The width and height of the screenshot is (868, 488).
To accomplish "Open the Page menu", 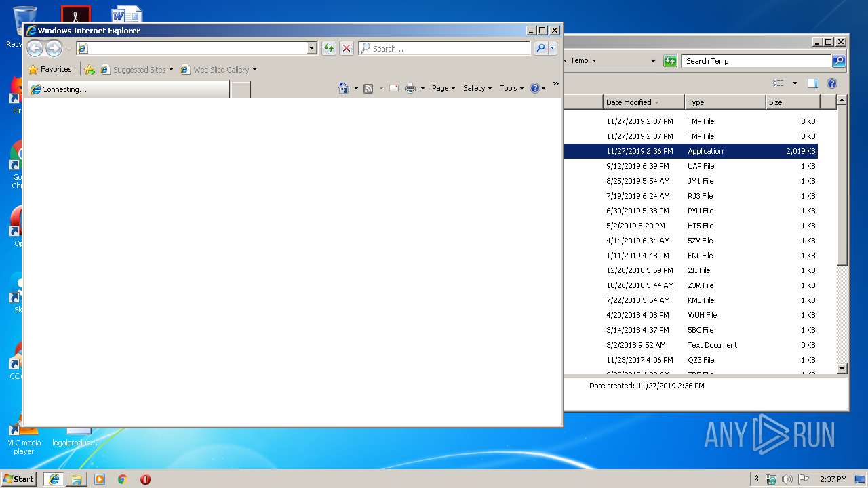I will tap(443, 88).
